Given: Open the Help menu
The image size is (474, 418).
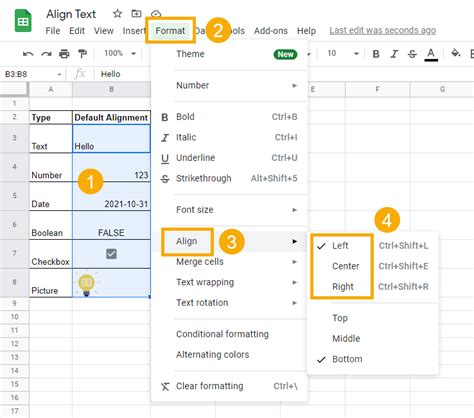Looking at the screenshot, I should [x=306, y=31].
